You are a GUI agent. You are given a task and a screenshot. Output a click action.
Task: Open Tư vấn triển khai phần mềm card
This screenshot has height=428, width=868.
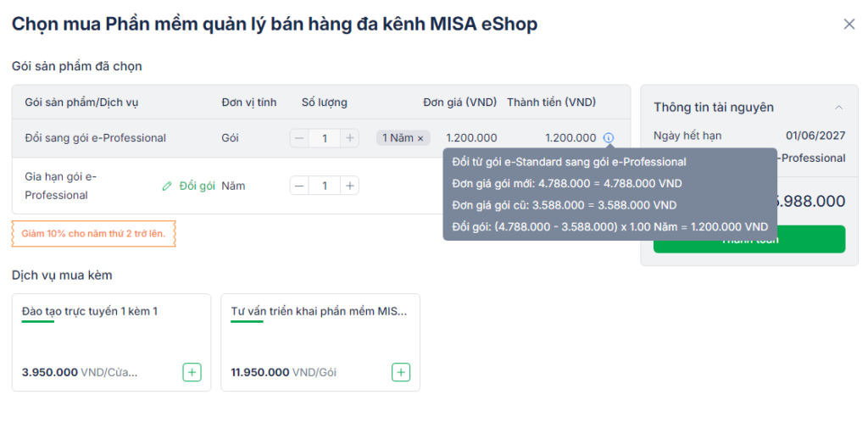(x=320, y=342)
